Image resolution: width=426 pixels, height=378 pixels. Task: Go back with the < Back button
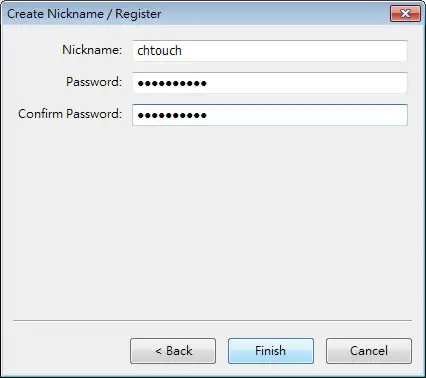pos(173,351)
